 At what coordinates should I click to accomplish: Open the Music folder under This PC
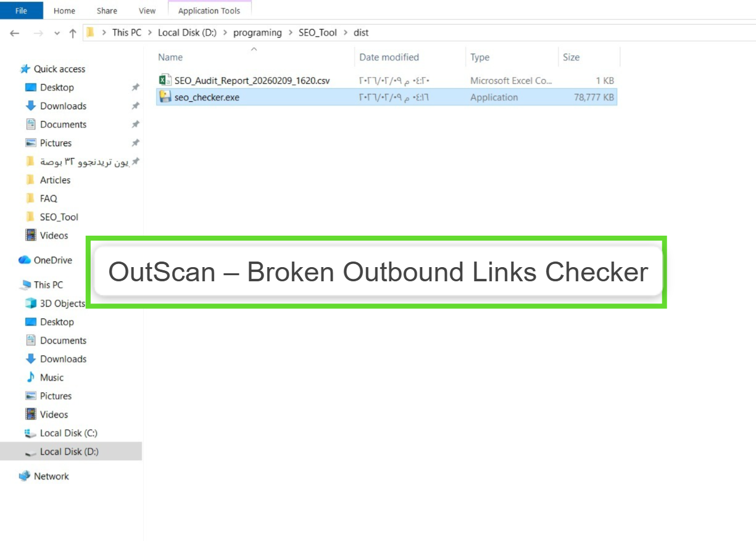click(x=52, y=377)
